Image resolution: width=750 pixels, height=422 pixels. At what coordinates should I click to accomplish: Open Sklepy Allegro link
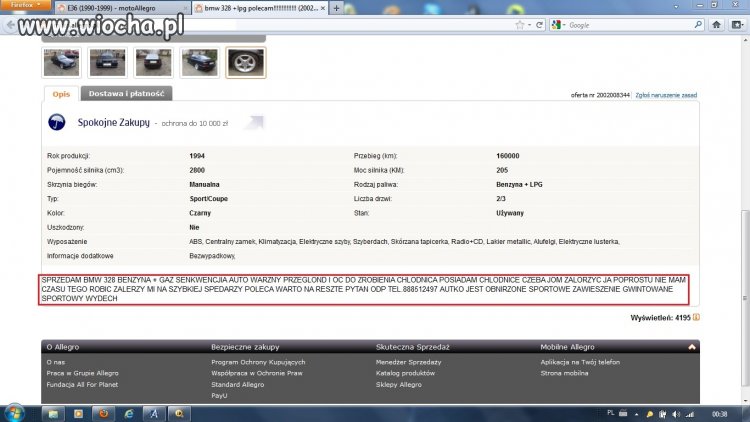tap(398, 384)
